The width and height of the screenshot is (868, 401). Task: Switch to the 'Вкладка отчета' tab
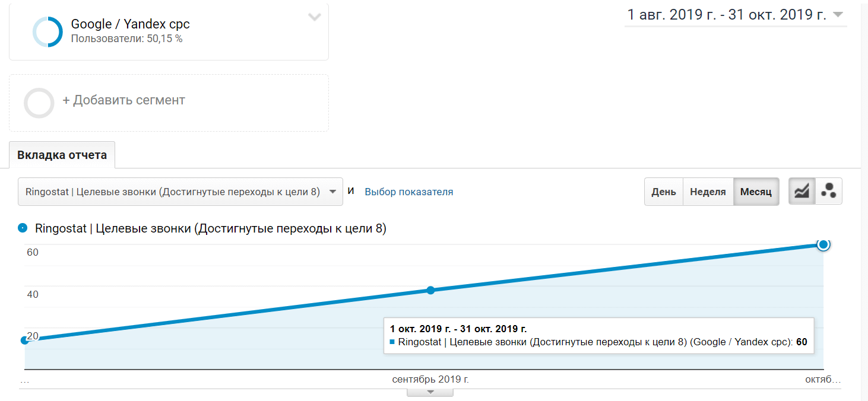point(62,155)
